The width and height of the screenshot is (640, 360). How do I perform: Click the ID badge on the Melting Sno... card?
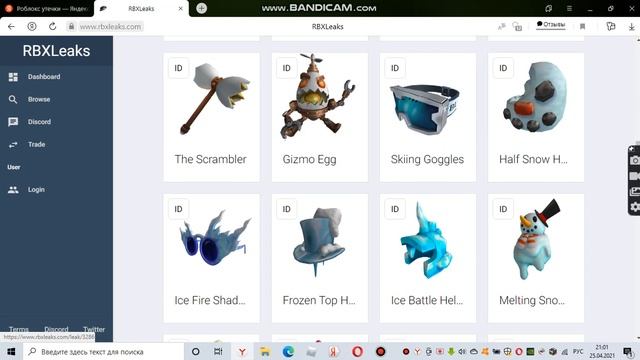[503, 209]
